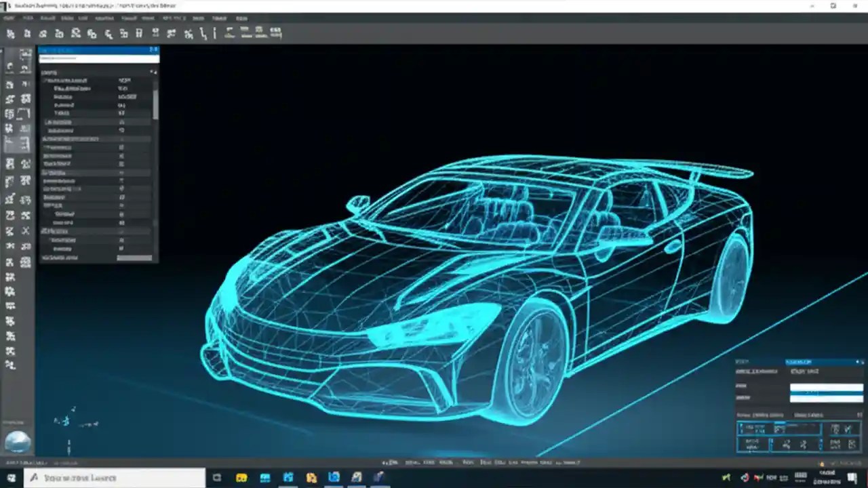Image resolution: width=868 pixels, height=488 pixels.
Task: Click the panel header title bar button
Action: pos(154,50)
